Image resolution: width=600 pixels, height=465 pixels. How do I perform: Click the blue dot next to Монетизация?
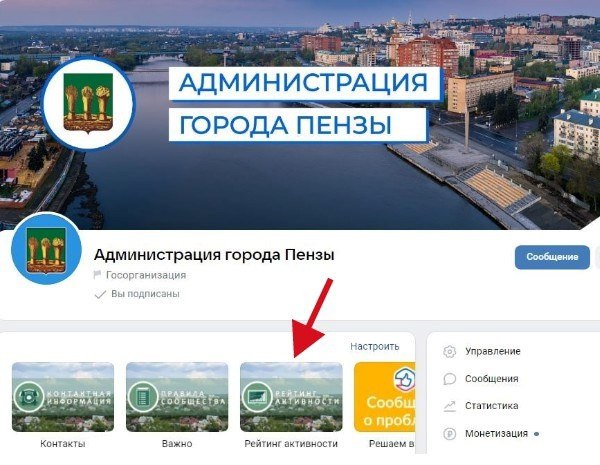point(536,434)
